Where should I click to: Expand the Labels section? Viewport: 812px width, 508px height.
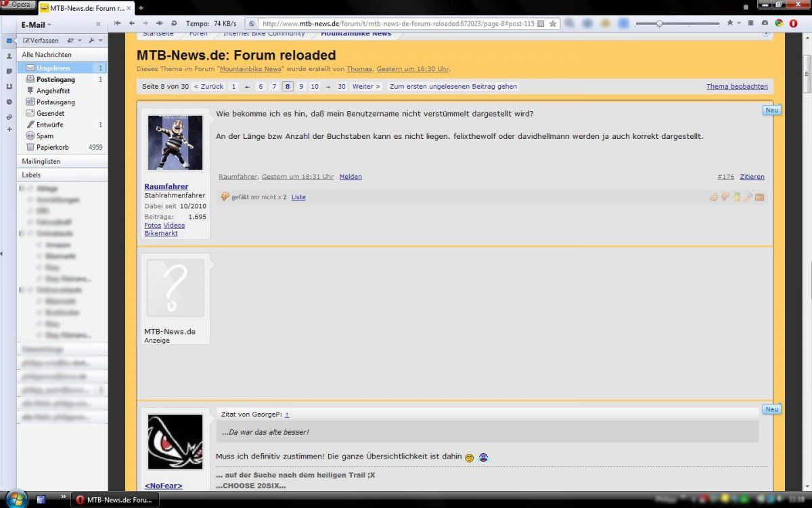pyautogui.click(x=62, y=175)
